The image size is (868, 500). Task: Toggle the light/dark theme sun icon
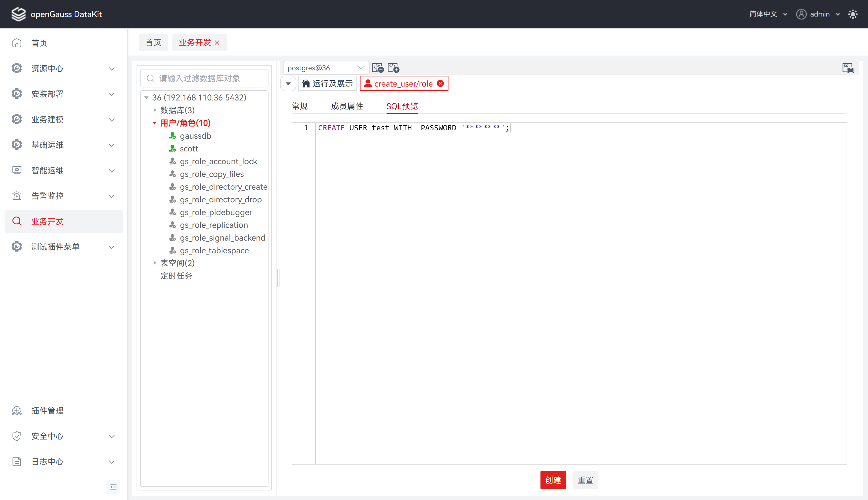tap(853, 14)
